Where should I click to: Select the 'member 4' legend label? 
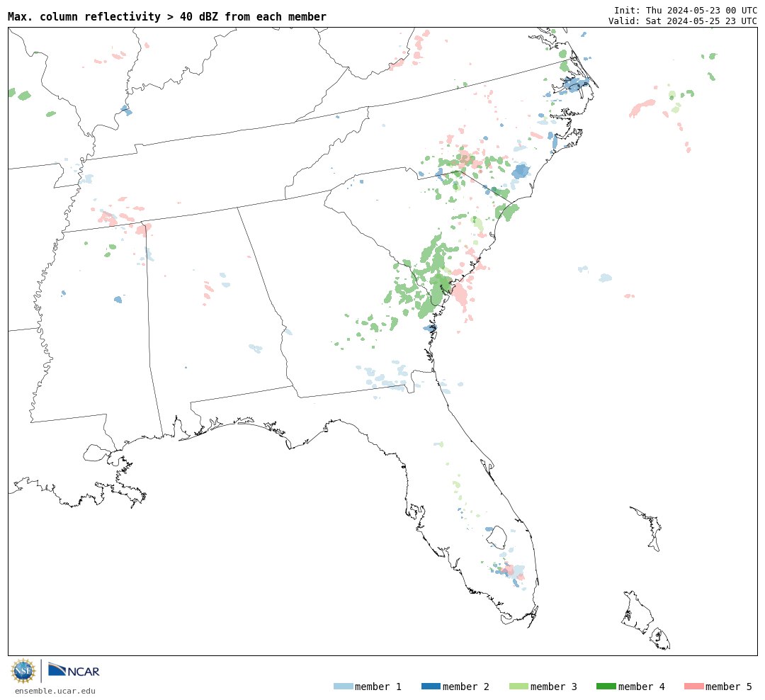[642, 687]
